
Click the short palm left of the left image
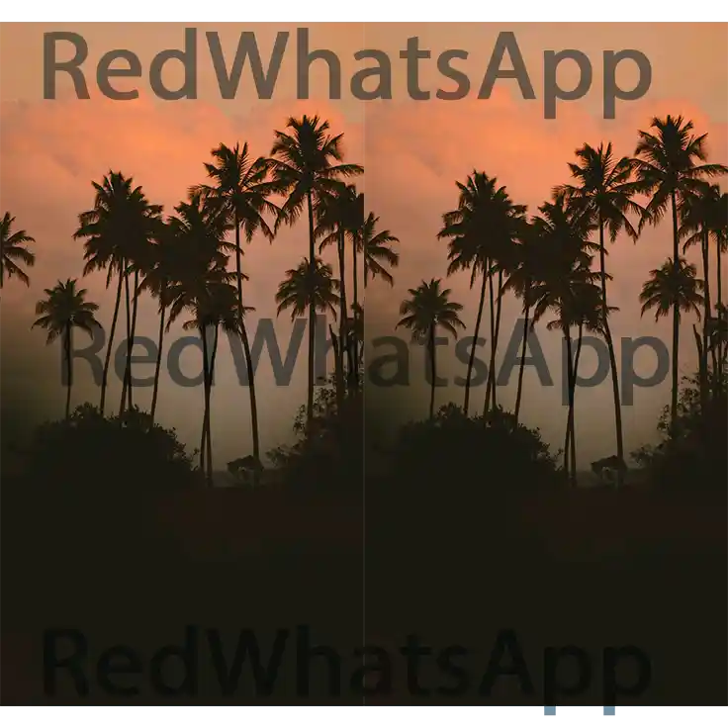(x=65, y=312)
